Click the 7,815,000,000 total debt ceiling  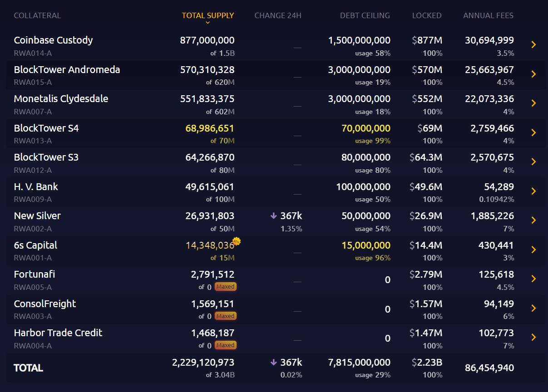(x=359, y=363)
